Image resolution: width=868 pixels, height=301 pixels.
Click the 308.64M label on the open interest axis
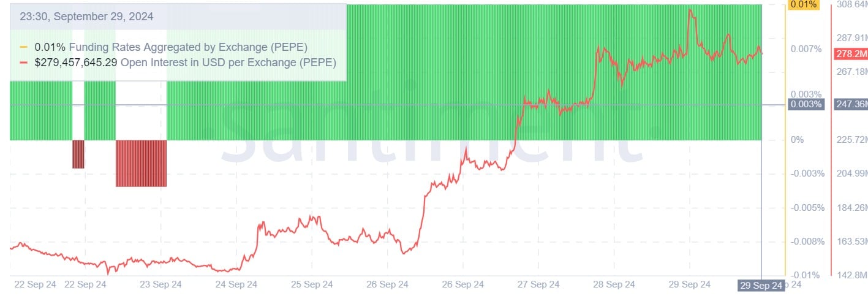(852, 5)
